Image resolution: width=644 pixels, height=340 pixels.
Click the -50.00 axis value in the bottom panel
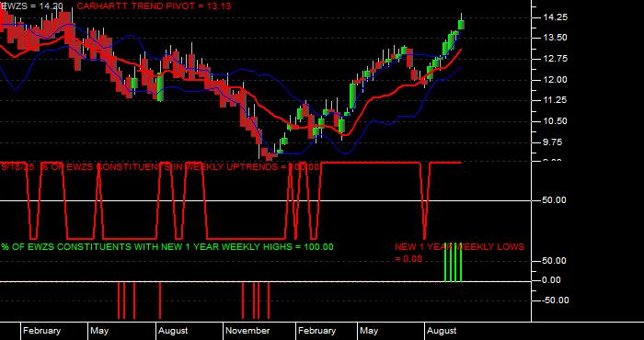point(555,300)
